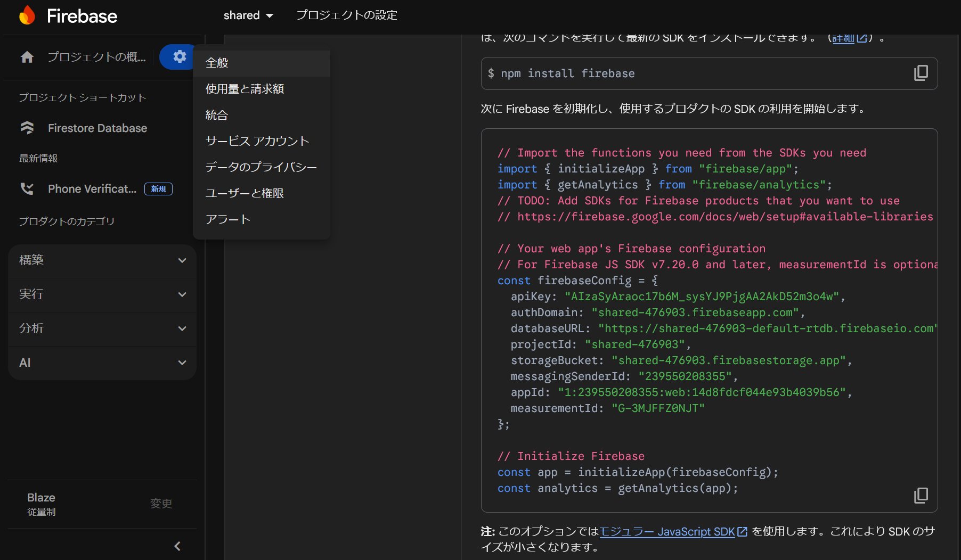The height and width of the screenshot is (560, 961).
Task: Open the モジュラー JavaScript SDK link
Action: point(667,531)
